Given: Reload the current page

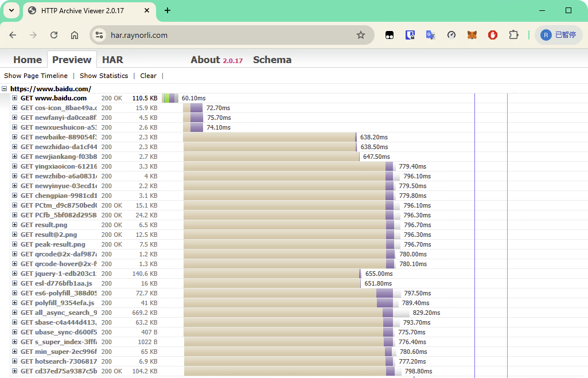Looking at the screenshot, I should point(54,35).
